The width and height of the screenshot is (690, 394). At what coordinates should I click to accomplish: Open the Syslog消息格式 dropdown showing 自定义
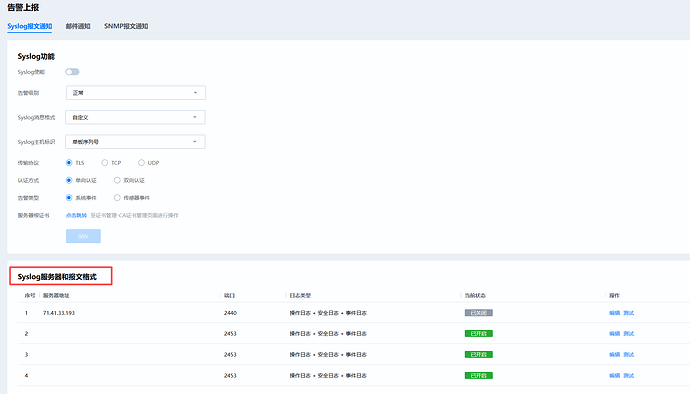[135, 117]
